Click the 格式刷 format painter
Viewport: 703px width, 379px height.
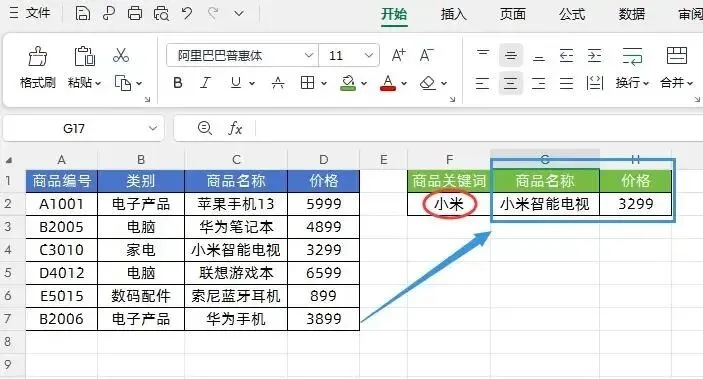point(38,67)
